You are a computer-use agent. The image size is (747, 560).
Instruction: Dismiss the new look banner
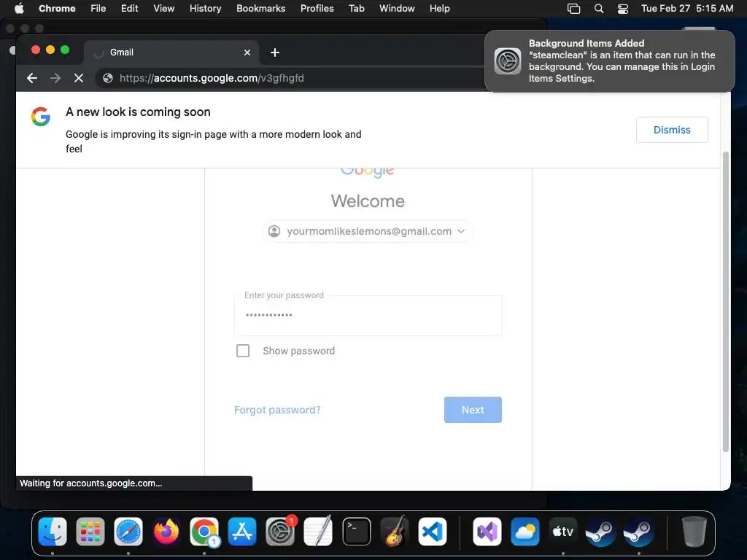[x=672, y=130]
